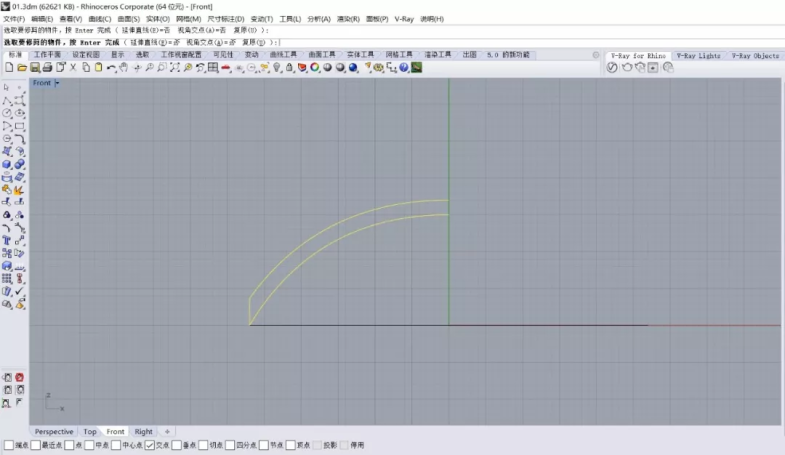
Task: Switch to the Perspective viewport tab
Action: point(54,432)
